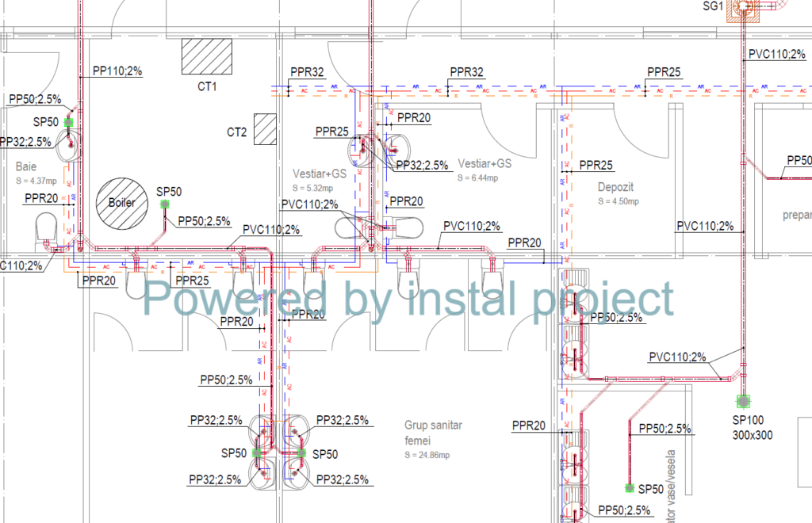This screenshot has width=812, height=523.
Task: Select the CT2 hatched square
Action: [x=266, y=130]
